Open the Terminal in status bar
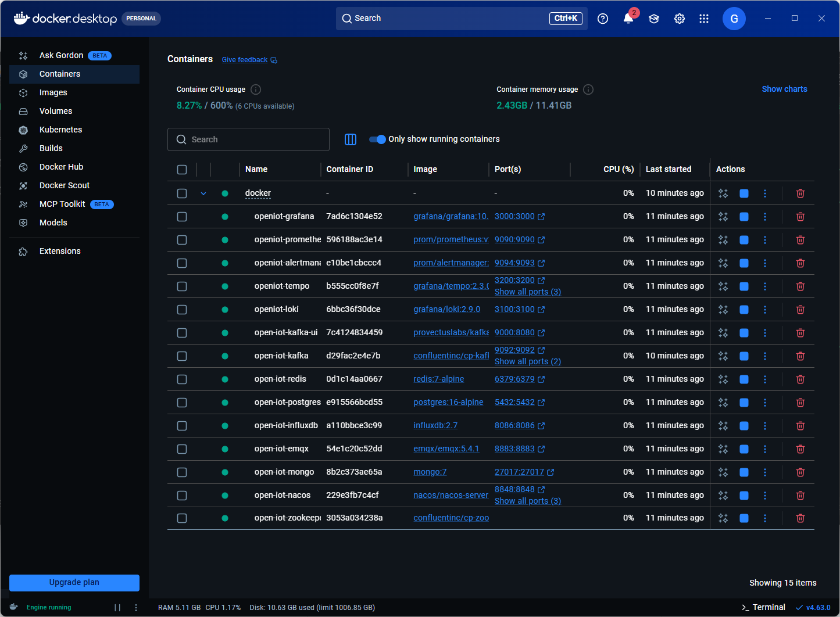 [x=763, y=608]
